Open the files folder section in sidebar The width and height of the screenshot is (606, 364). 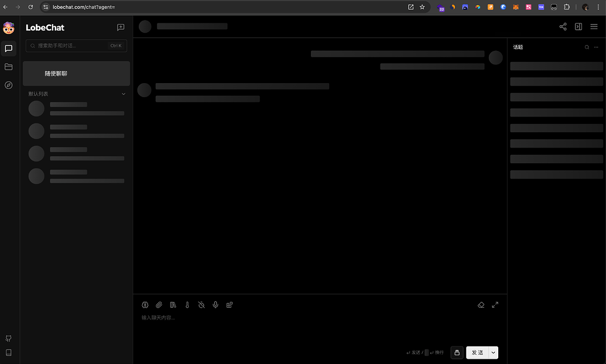point(9,67)
